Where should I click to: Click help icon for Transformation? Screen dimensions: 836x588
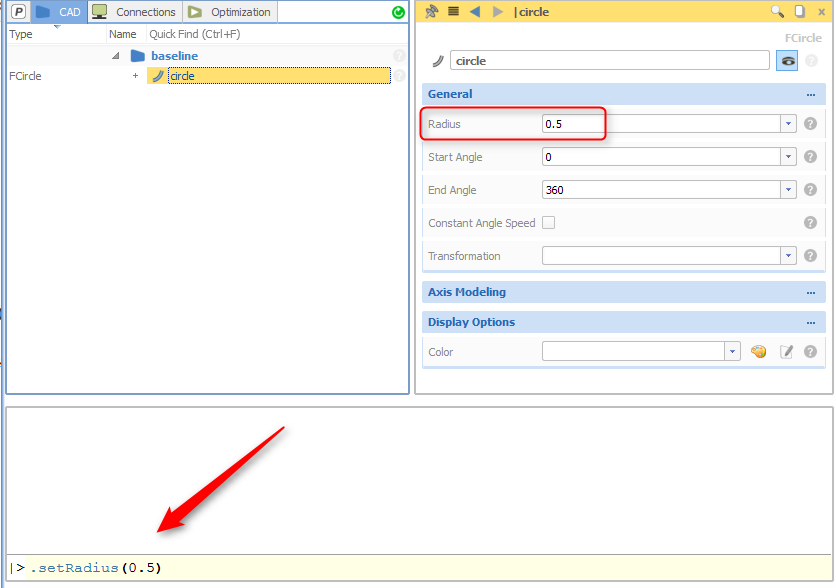[810, 255]
